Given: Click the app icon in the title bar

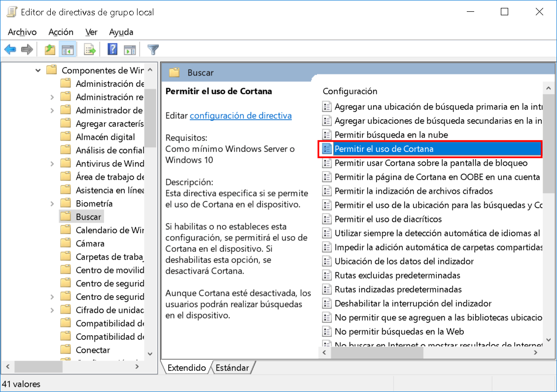Looking at the screenshot, I should click(12, 12).
